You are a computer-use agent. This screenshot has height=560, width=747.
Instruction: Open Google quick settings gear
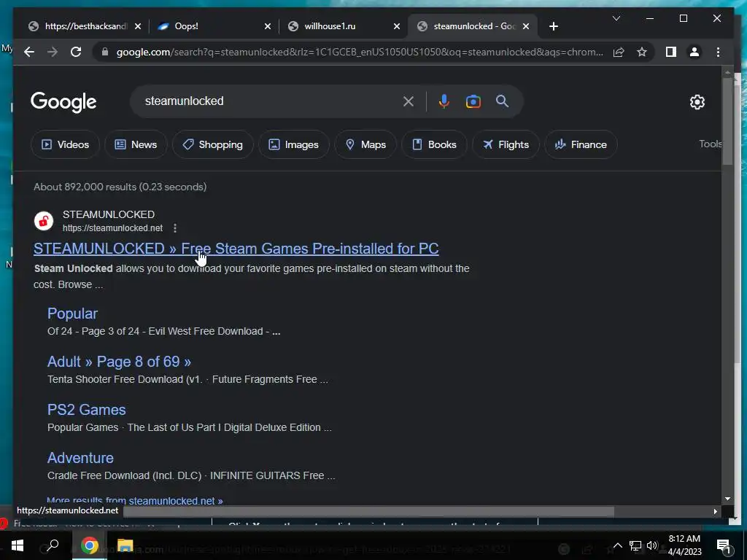(697, 102)
